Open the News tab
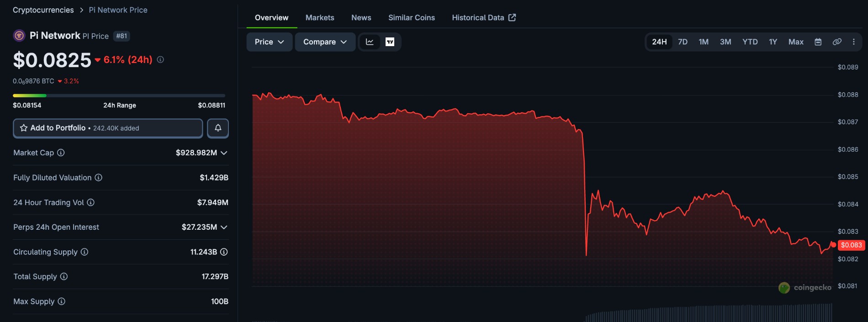This screenshot has width=868, height=322. click(361, 18)
